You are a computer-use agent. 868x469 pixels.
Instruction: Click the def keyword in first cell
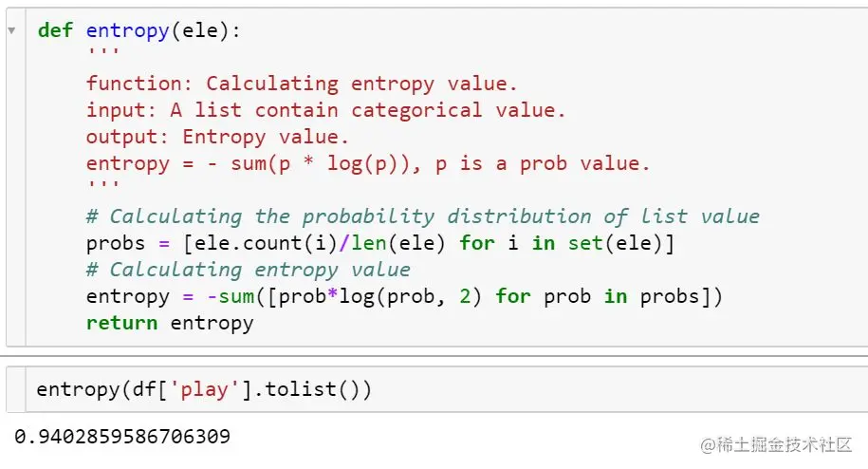[55, 29]
